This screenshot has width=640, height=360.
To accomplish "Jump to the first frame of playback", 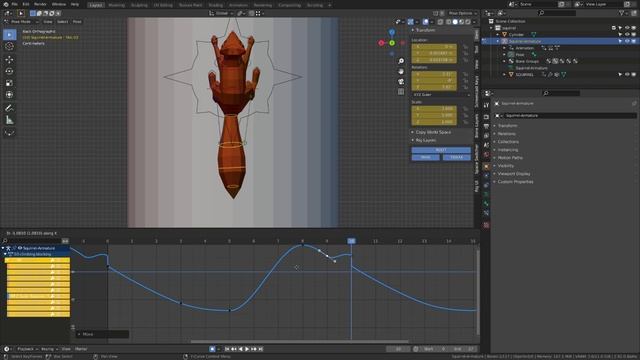I will coord(227,349).
